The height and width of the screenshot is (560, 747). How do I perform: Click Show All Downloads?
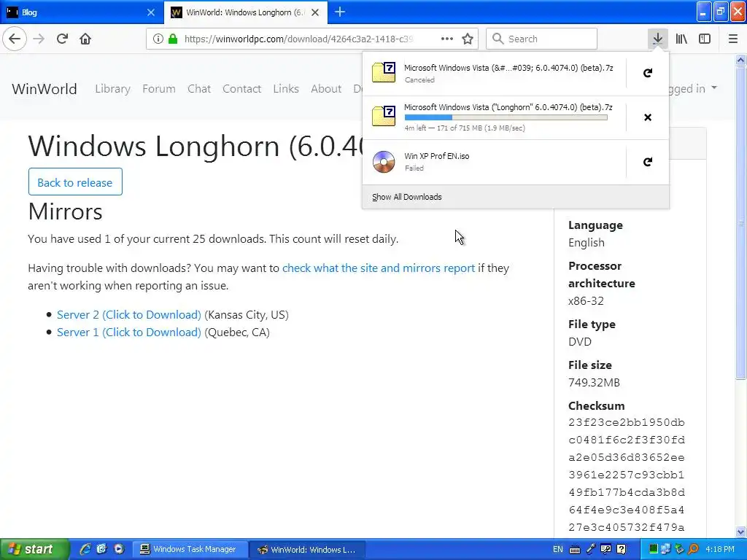coord(407,197)
